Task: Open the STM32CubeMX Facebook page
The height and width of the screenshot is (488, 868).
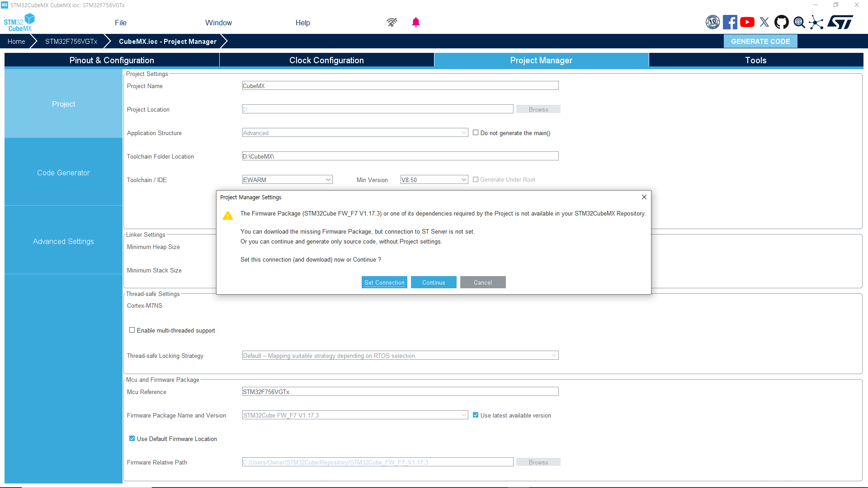Action: pos(730,22)
